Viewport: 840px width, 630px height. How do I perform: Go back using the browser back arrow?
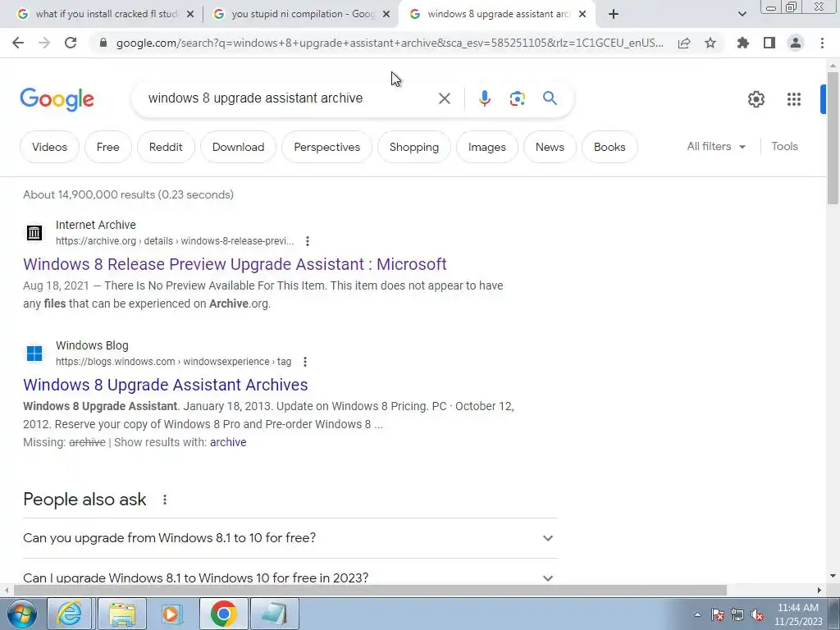18,43
